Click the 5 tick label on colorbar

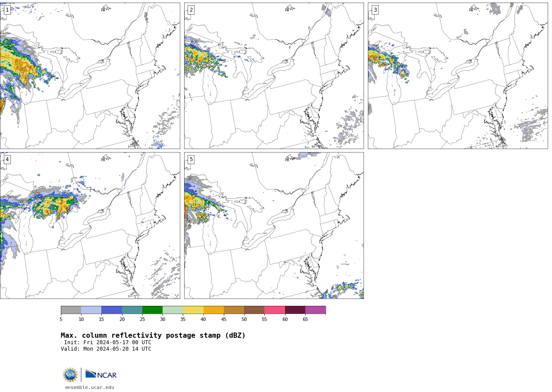[x=61, y=320]
